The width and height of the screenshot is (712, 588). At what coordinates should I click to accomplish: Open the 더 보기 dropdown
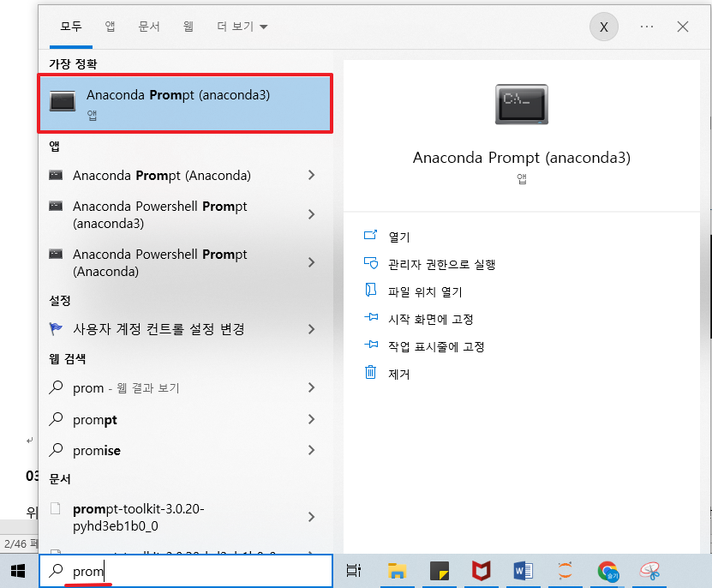pyautogui.click(x=242, y=27)
